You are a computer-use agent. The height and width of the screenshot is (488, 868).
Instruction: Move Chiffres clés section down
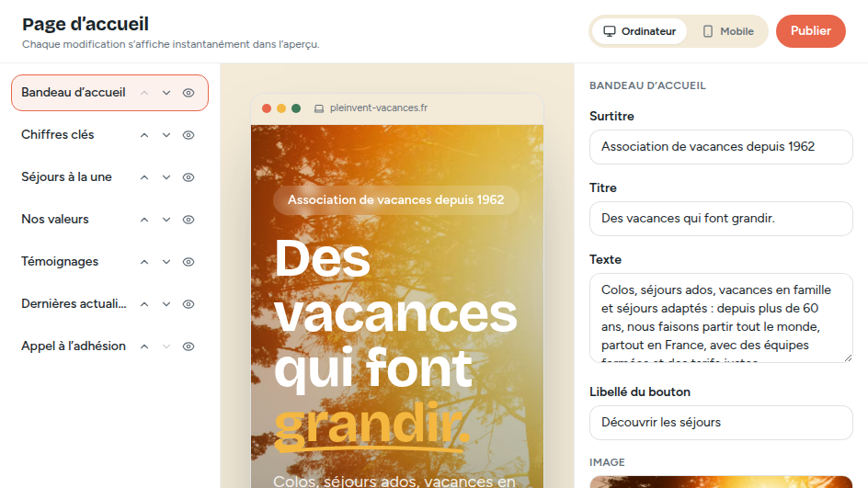coord(166,135)
